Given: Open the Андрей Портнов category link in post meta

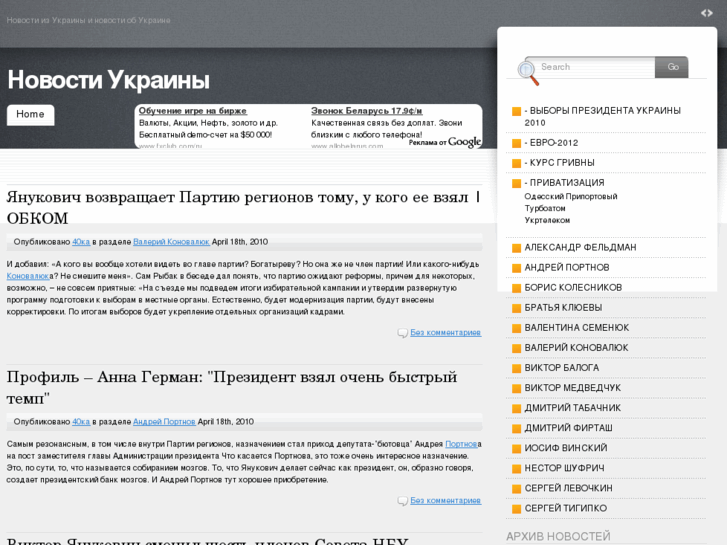Looking at the screenshot, I should tap(164, 422).
